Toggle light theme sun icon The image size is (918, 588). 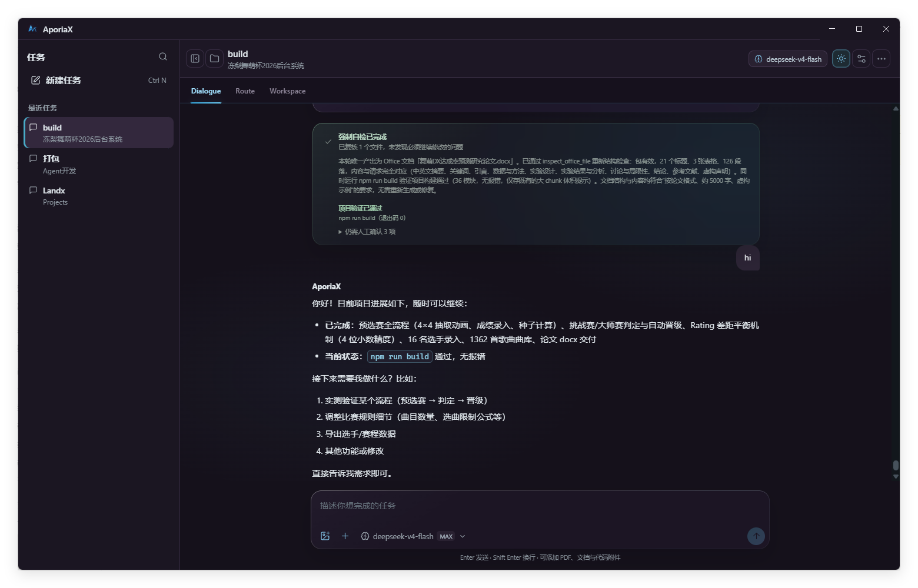click(841, 59)
